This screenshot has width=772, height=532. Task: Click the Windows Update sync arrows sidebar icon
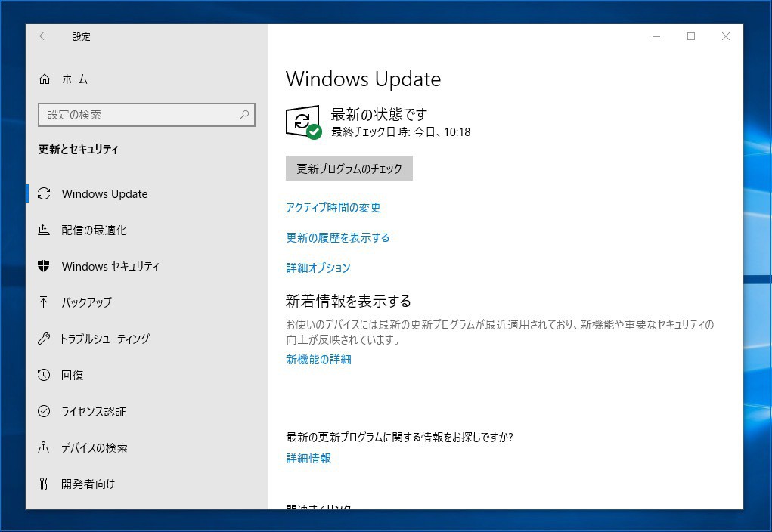click(x=44, y=194)
